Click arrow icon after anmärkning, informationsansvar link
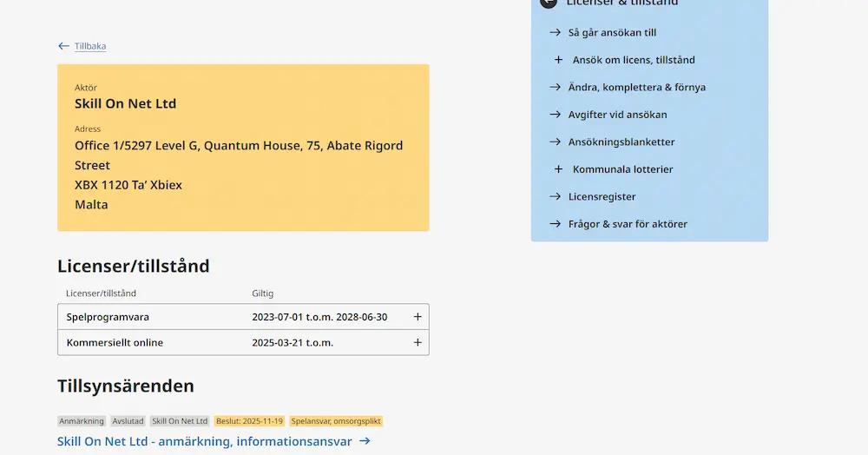 coord(365,441)
